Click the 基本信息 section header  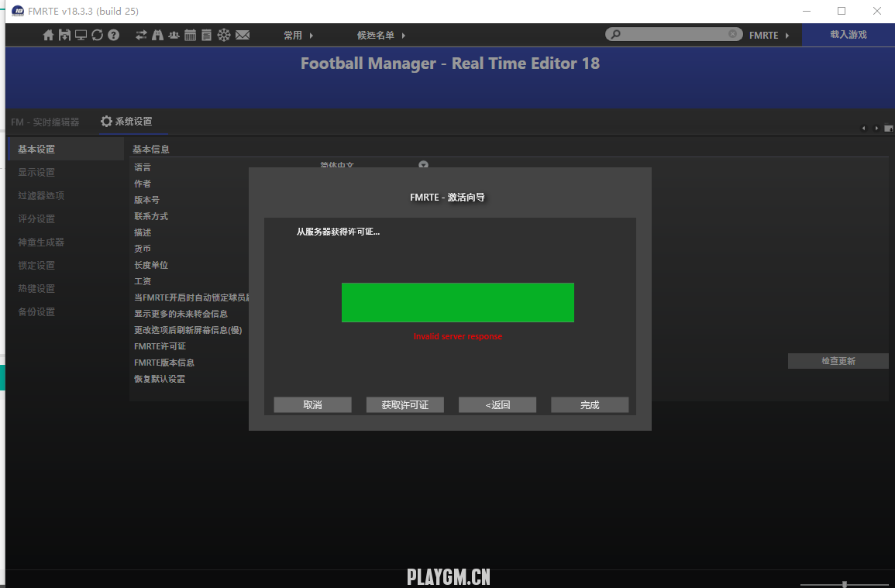[x=151, y=150]
